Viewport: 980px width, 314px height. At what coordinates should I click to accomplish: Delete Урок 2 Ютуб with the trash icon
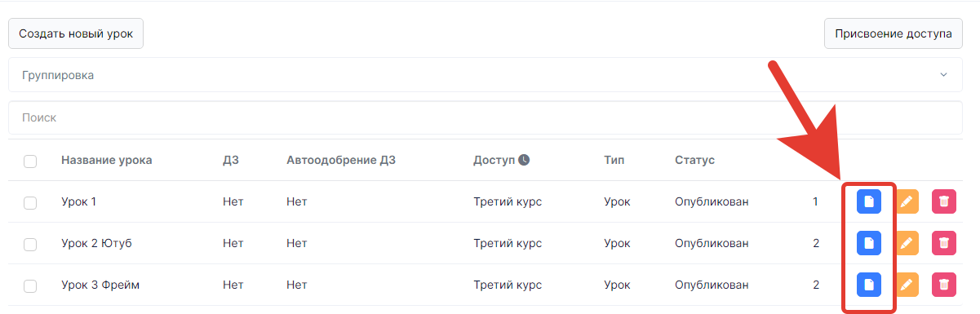944,243
